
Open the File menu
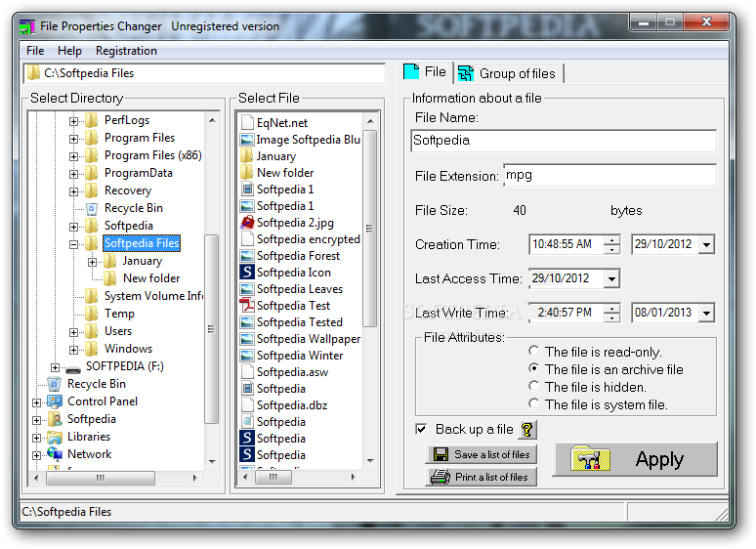pos(35,51)
